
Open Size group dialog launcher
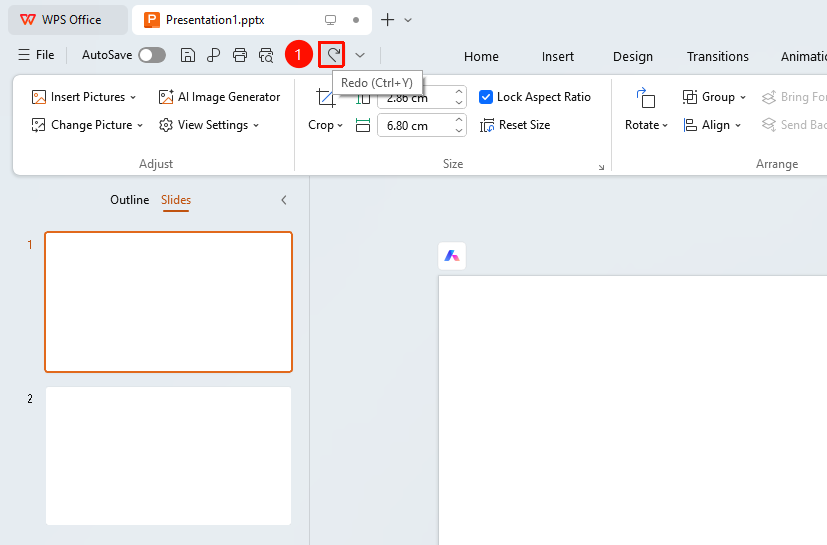(601, 167)
